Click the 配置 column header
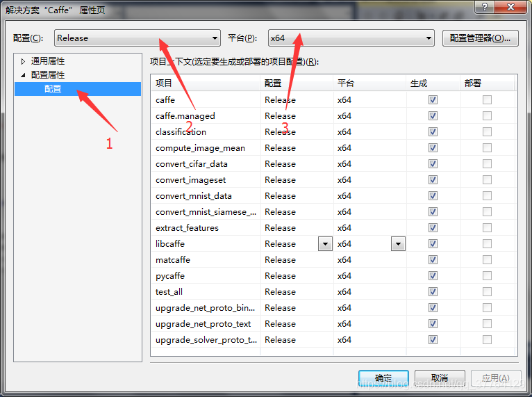Image resolution: width=532 pixels, height=397 pixels. (297, 83)
